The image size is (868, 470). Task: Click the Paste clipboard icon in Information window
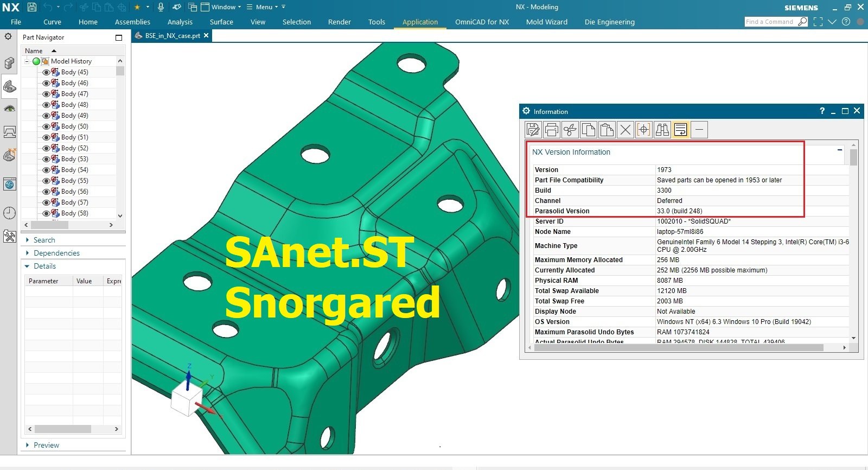coord(607,130)
